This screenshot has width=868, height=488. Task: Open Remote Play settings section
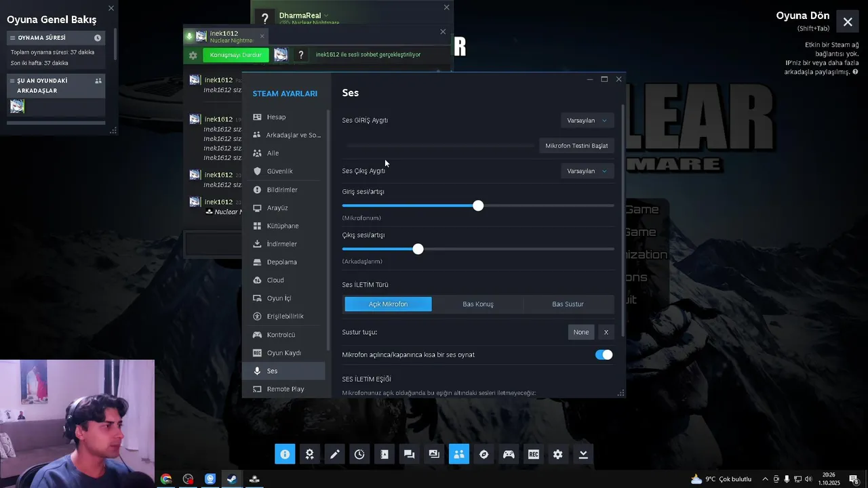[284, 389]
